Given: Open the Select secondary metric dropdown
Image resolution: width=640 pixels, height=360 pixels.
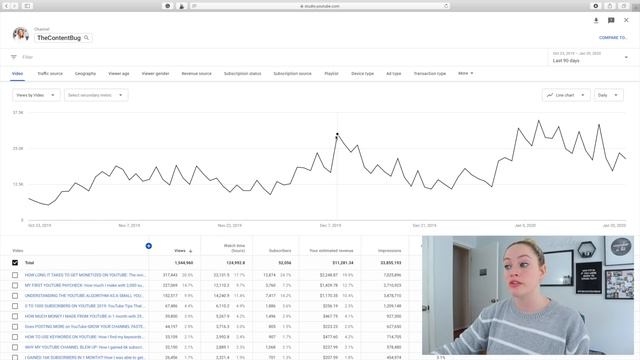Looking at the screenshot, I should pos(96,95).
